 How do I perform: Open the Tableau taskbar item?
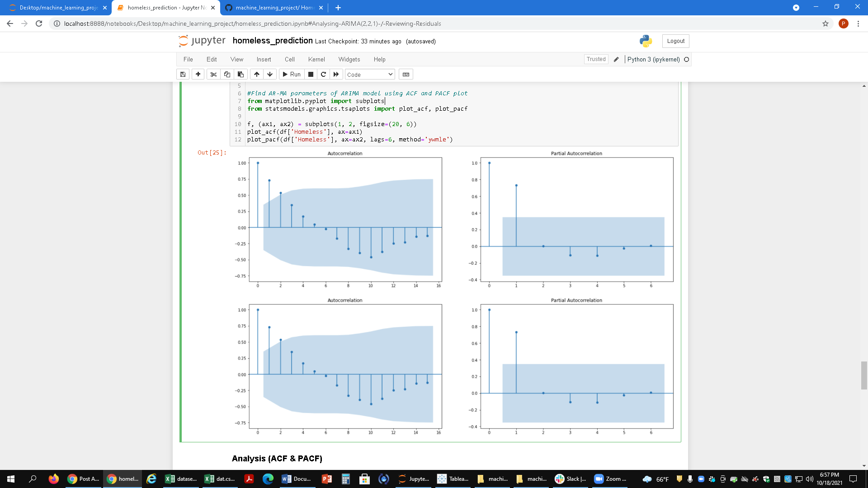click(453, 479)
